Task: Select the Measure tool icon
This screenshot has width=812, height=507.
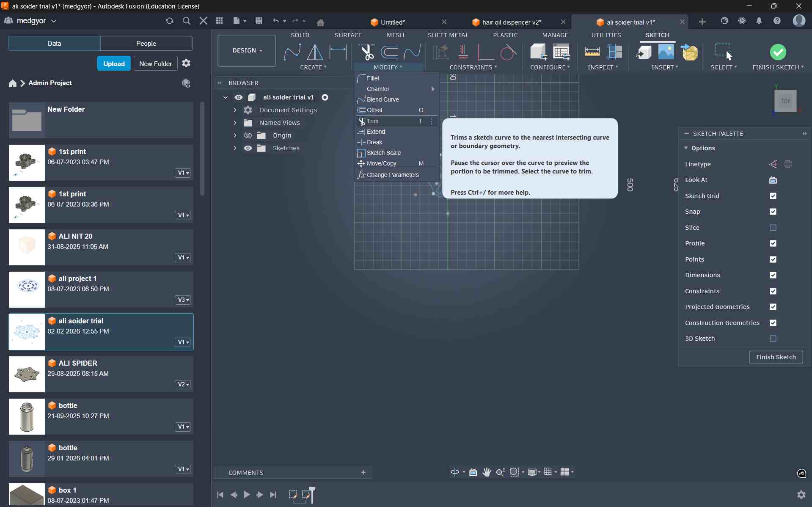Action: coord(592,52)
